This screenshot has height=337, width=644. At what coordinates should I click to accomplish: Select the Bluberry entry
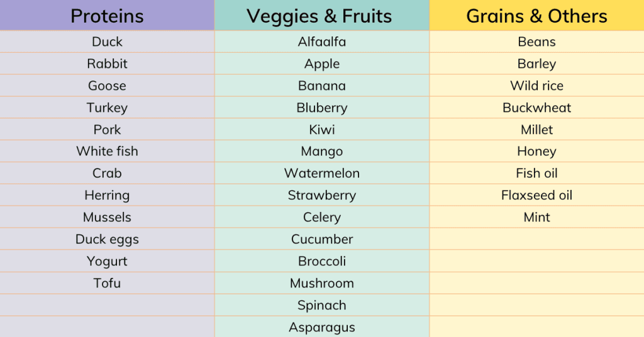coord(321,108)
